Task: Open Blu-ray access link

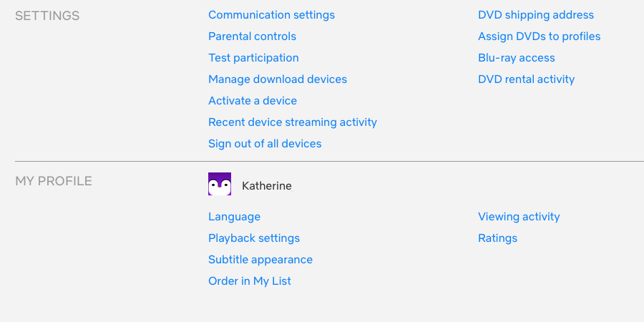Action: pyautogui.click(x=516, y=58)
